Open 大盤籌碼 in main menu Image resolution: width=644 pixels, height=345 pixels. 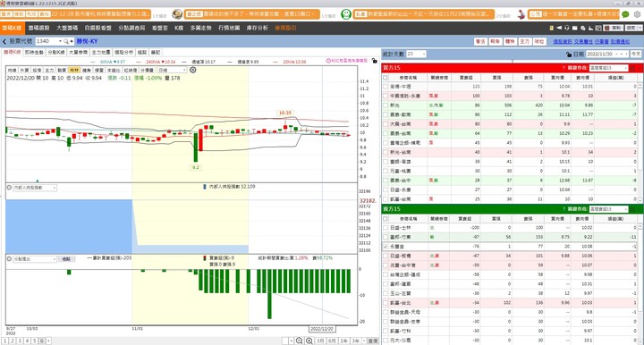coord(67,28)
